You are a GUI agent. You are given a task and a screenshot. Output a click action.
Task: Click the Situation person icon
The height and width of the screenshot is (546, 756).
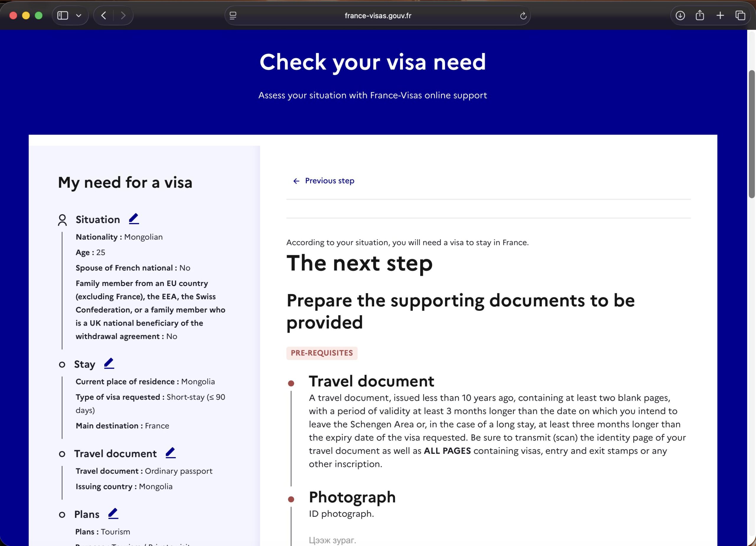point(62,220)
